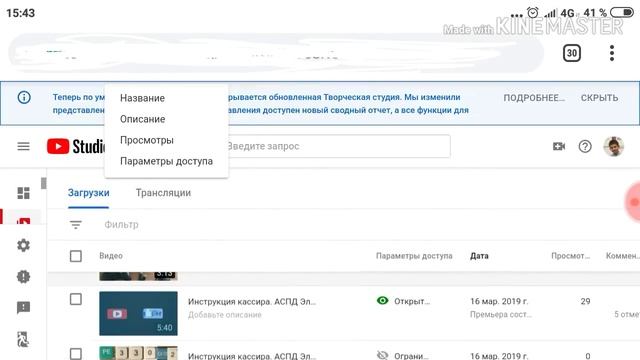
Task: Open the Videos icon in sidebar
Action: pyautogui.click(x=23, y=221)
